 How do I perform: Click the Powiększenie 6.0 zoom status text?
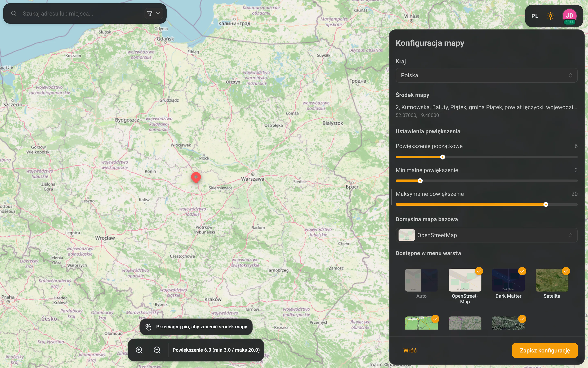[x=216, y=350]
